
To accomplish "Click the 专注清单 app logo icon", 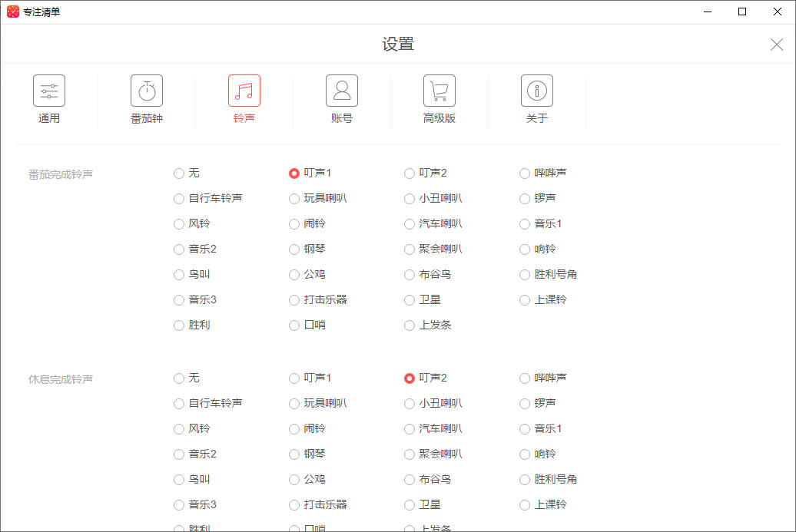I will (13, 12).
